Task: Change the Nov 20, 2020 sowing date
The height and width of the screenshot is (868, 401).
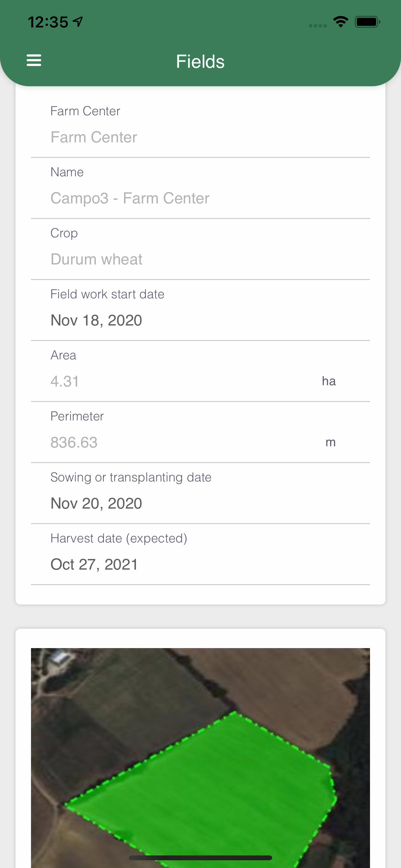Action: (200, 493)
